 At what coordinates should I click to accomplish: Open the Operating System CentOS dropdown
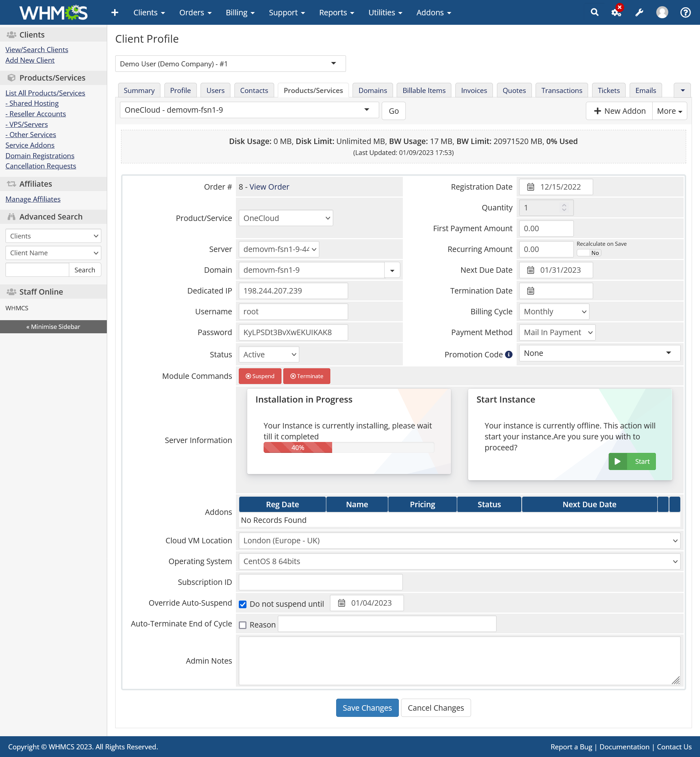tap(459, 561)
